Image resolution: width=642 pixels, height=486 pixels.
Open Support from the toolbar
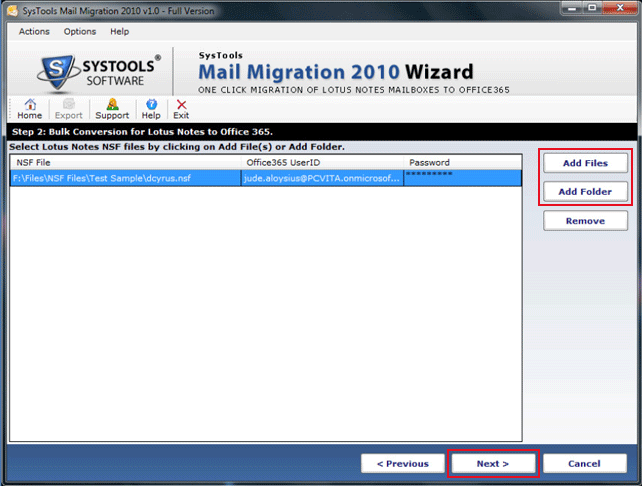112,109
